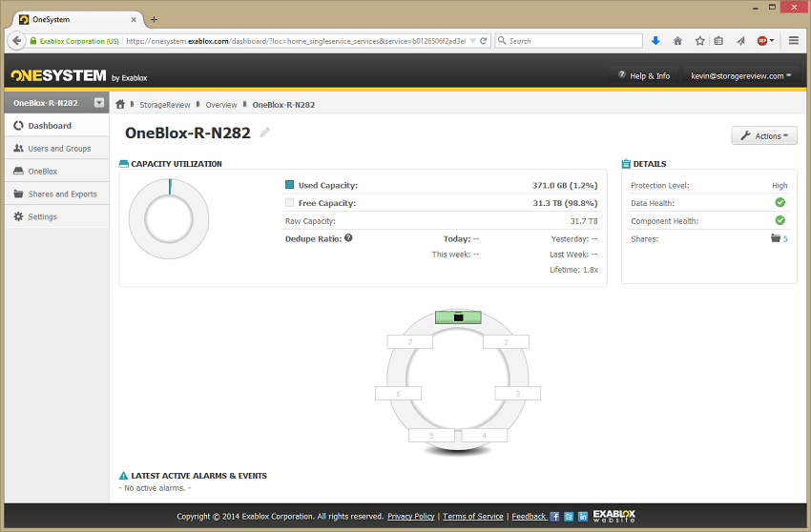This screenshot has height=532, width=811.
Task: Select OneBlox in the sidebar
Action: [x=57, y=171]
